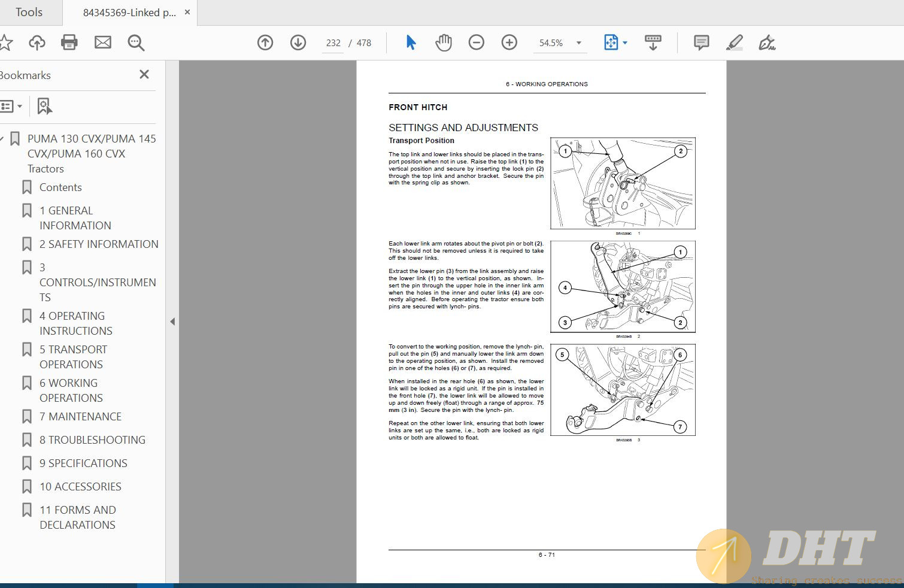Screen dimensions: 904x588
Task: Send file by email envelope icon
Action: click(x=103, y=43)
